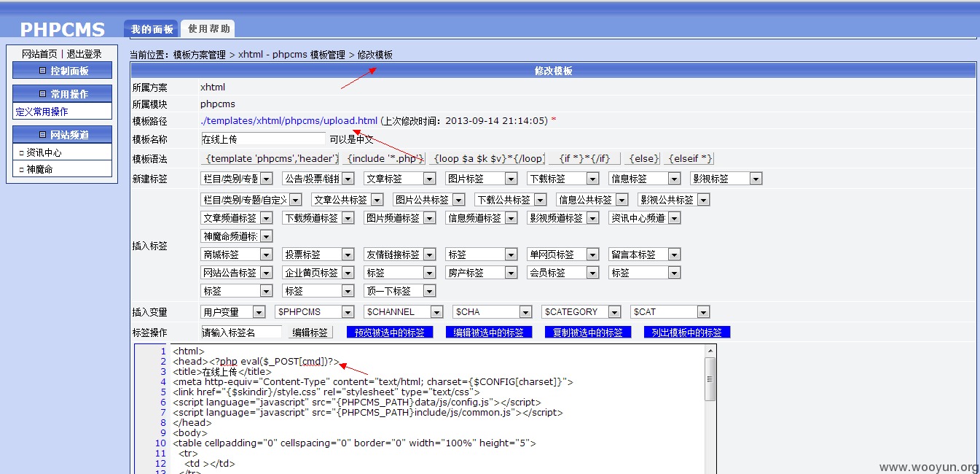Insert the {elseif *} syntax

[x=689, y=158]
